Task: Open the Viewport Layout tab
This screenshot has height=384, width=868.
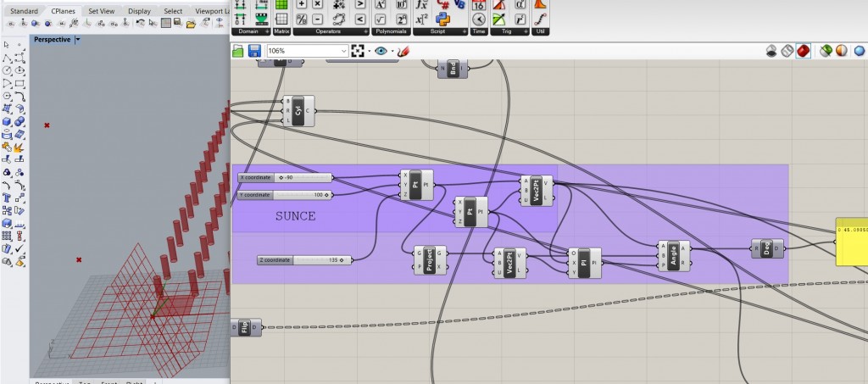Action: tap(212, 11)
